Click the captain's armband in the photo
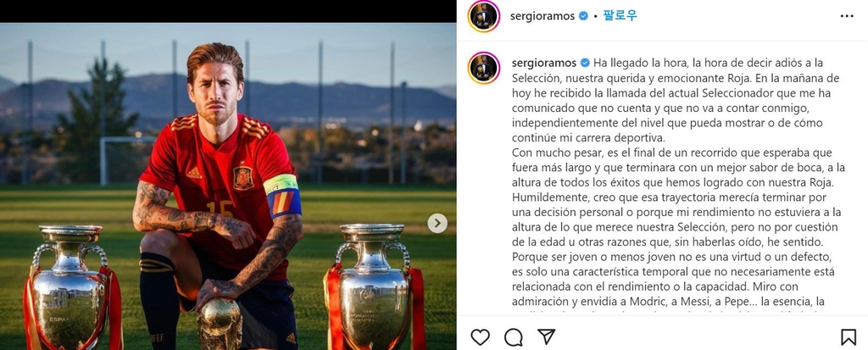Screen dimensions: 868x350 (x=282, y=196)
